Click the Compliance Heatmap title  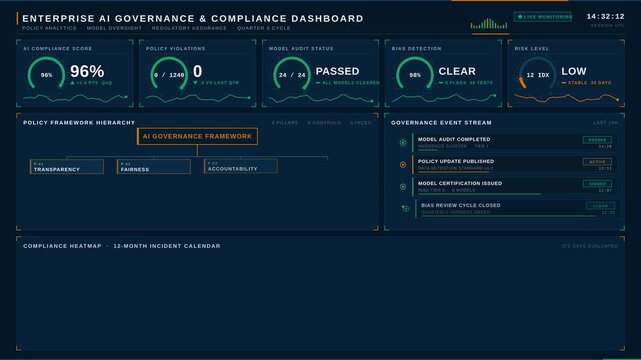click(62, 246)
